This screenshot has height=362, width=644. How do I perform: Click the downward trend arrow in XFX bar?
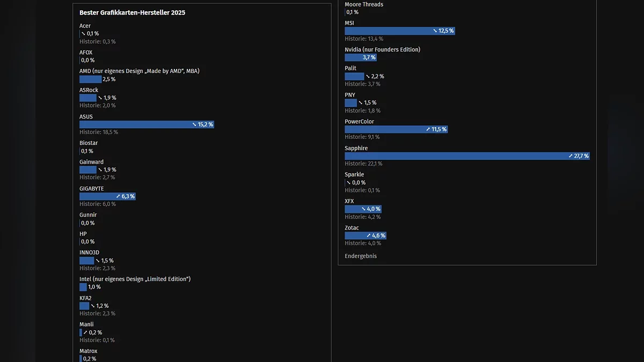coord(363,209)
